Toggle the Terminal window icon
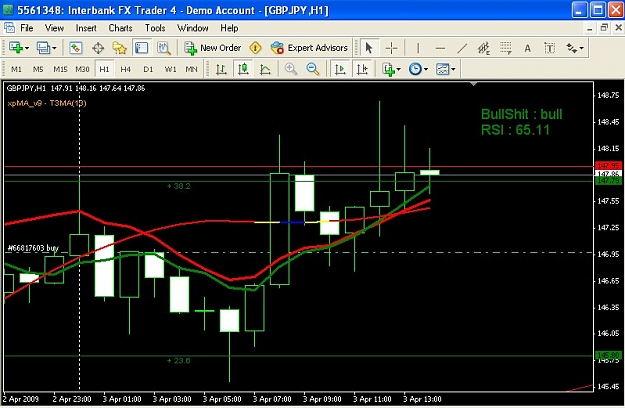625x408 pixels. coord(141,48)
